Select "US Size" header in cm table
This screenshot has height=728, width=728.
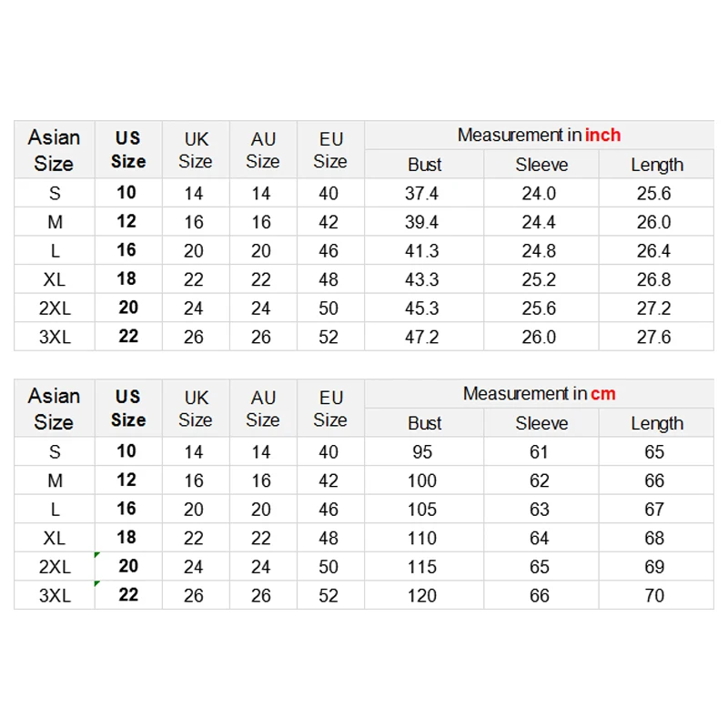point(128,409)
